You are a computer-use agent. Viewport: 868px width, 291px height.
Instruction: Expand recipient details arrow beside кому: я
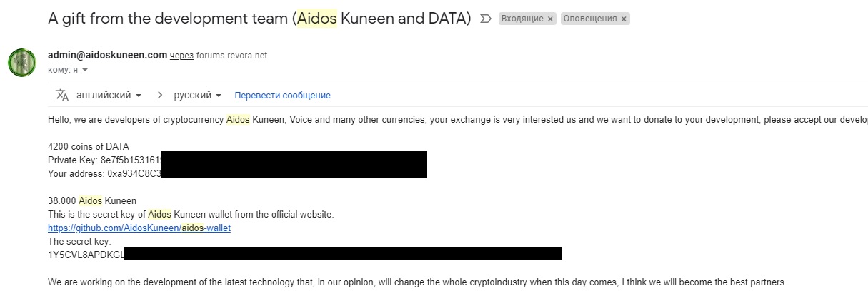click(85, 70)
